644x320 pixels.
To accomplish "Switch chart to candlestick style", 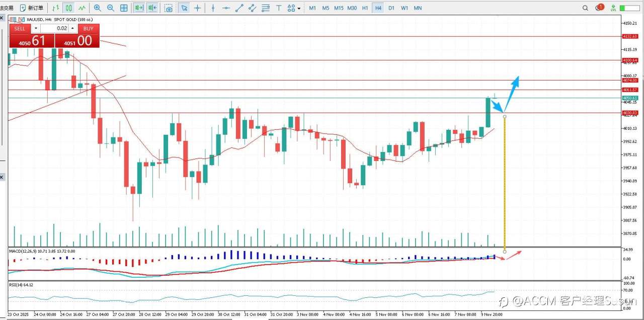I will click(x=68, y=8).
